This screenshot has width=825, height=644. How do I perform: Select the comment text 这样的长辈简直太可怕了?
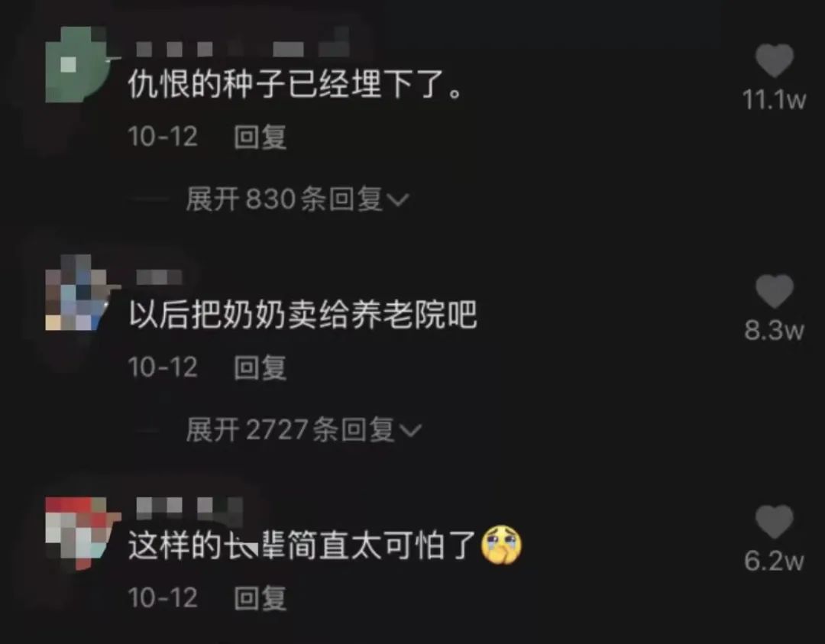click(x=302, y=545)
